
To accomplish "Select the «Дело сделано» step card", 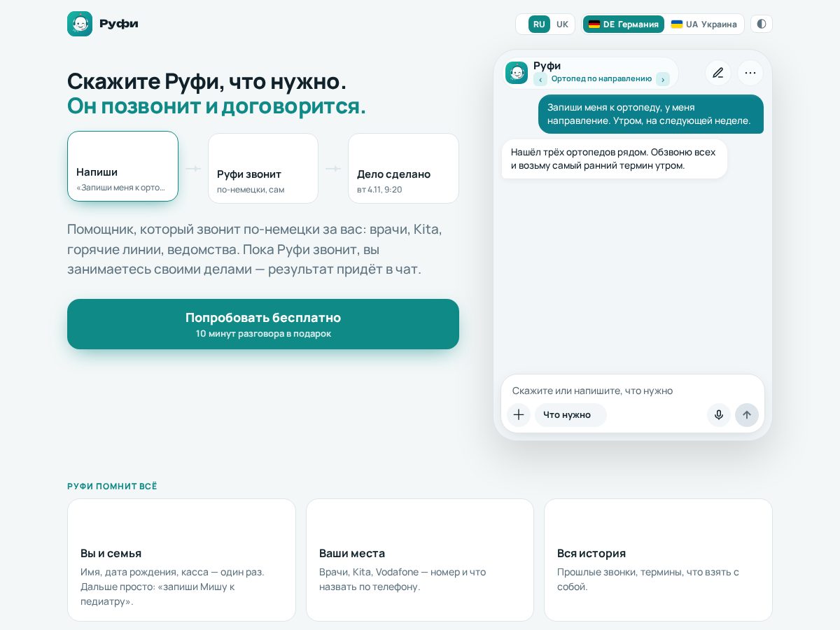I will [x=403, y=169].
